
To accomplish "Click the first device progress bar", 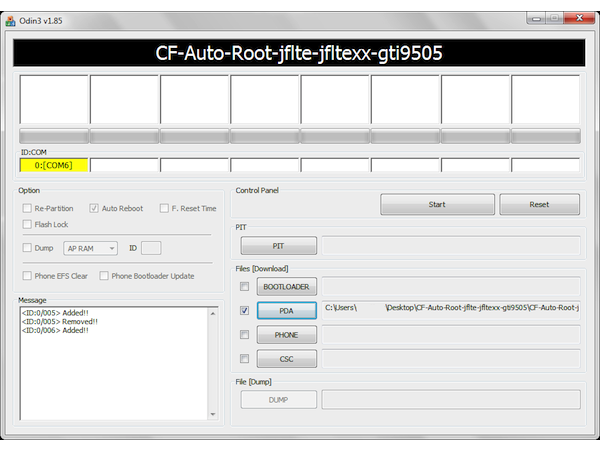I will point(54,136).
